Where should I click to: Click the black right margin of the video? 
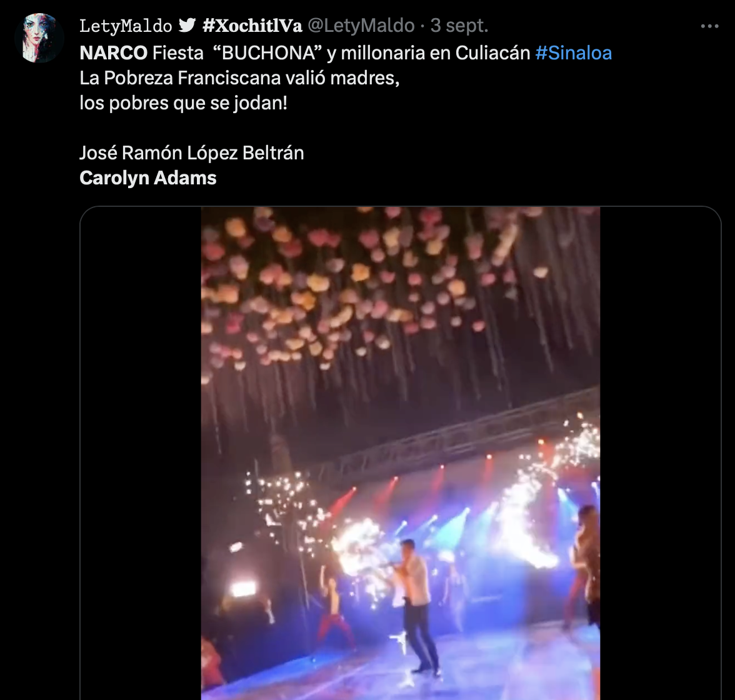[659, 450]
